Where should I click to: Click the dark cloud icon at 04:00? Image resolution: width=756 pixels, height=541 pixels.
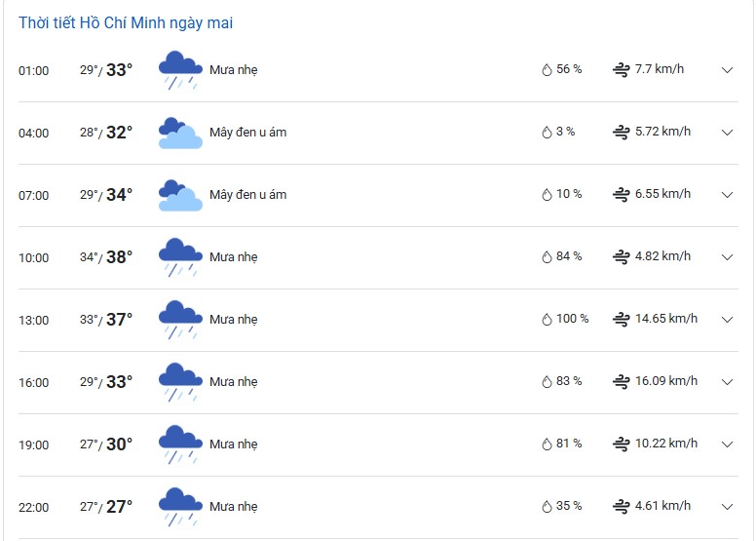(180, 133)
